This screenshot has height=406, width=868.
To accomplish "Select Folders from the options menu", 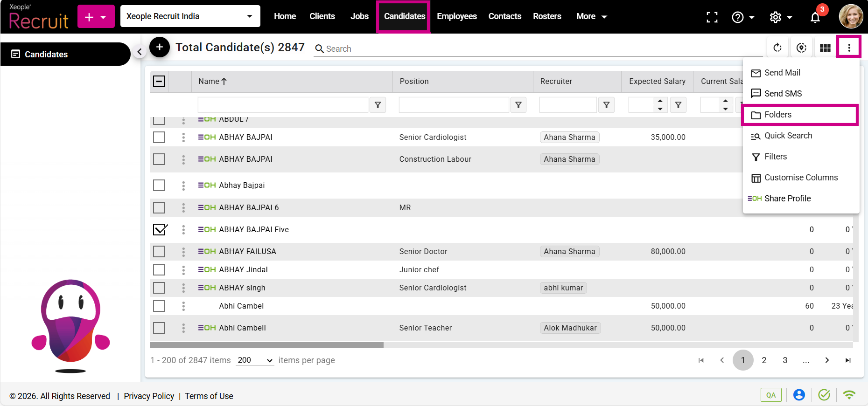I will (778, 115).
